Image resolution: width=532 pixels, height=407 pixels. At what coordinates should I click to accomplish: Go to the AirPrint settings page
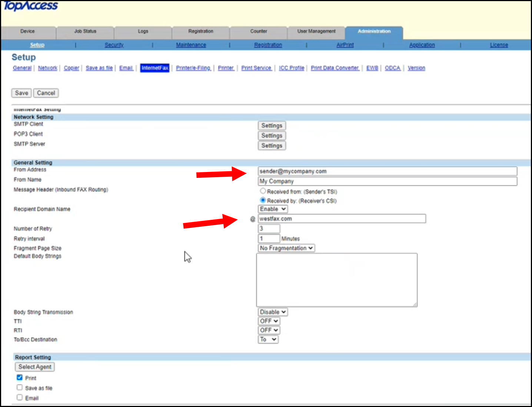(345, 44)
